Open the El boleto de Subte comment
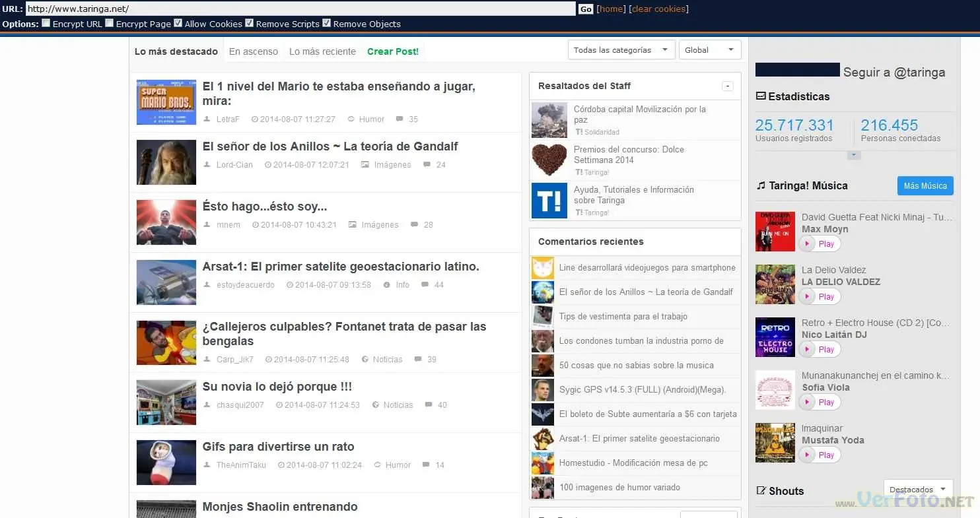The width and height of the screenshot is (980, 518). coord(648,414)
